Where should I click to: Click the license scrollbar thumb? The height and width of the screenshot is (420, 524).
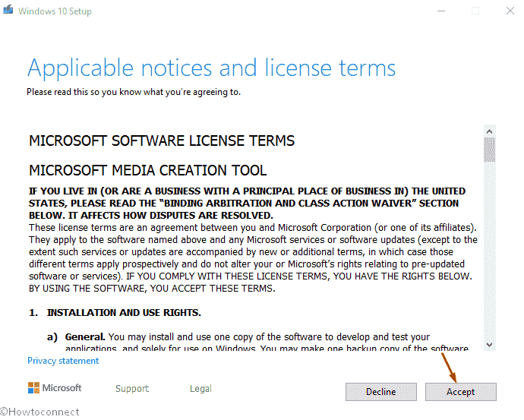(490, 150)
